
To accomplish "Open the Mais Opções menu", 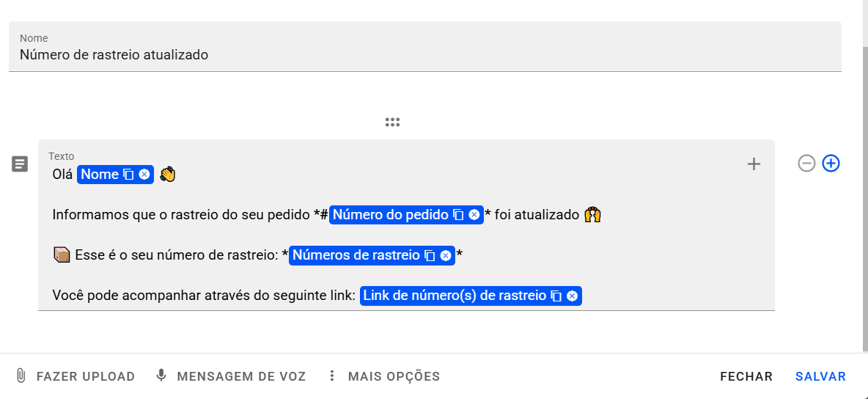I will click(x=383, y=376).
